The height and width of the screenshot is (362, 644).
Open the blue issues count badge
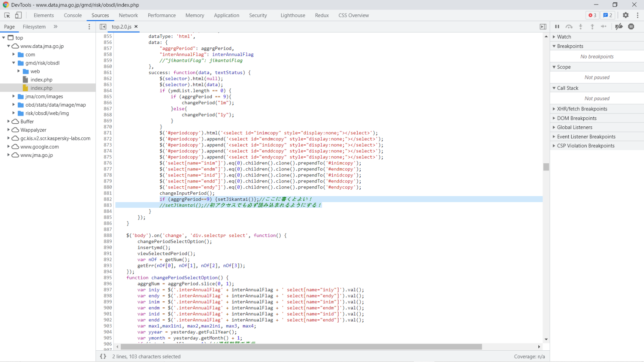(607, 15)
